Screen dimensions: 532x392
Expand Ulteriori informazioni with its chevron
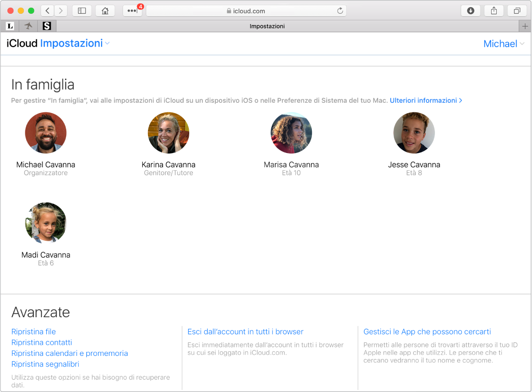pyautogui.click(x=461, y=100)
